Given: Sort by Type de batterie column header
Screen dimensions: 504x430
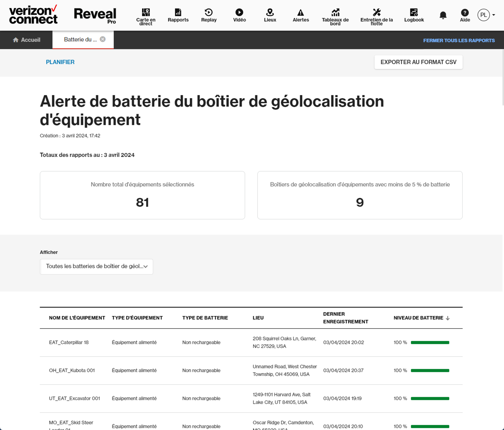Looking at the screenshot, I should click(x=205, y=318).
